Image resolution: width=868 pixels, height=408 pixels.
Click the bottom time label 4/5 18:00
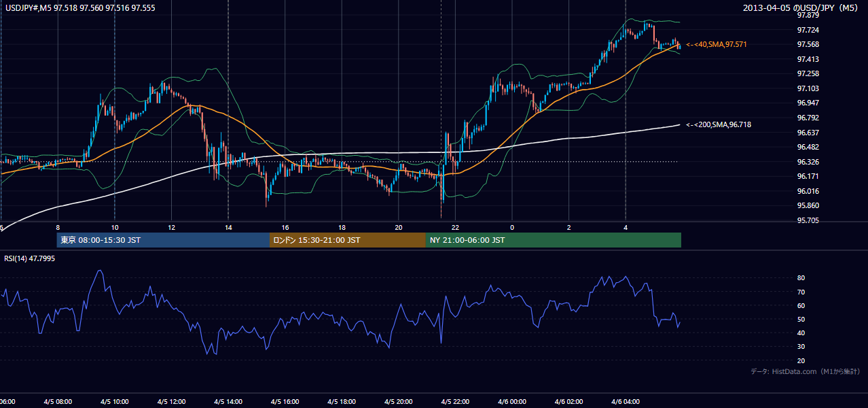pyautogui.click(x=342, y=402)
